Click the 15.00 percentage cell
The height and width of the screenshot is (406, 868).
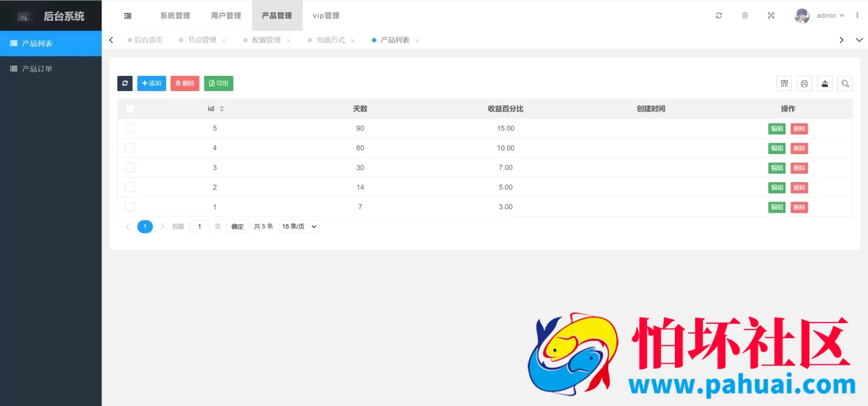tap(506, 128)
